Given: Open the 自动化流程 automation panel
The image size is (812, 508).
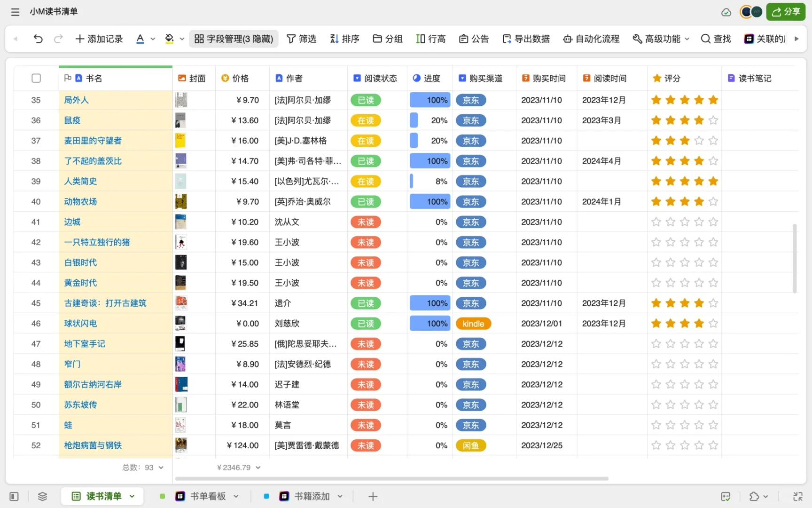Looking at the screenshot, I should click(x=591, y=39).
